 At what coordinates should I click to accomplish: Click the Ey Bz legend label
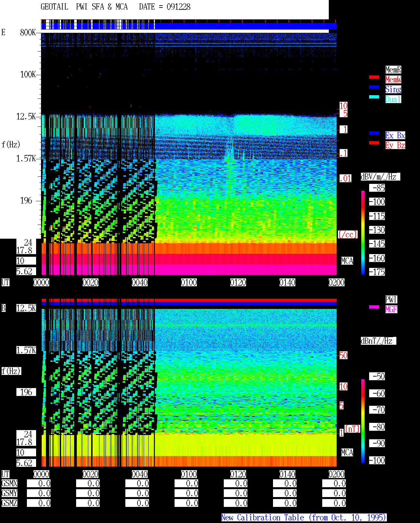click(395, 145)
